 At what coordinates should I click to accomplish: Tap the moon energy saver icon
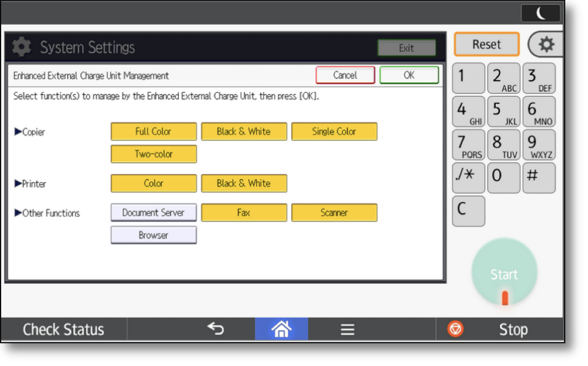(540, 13)
